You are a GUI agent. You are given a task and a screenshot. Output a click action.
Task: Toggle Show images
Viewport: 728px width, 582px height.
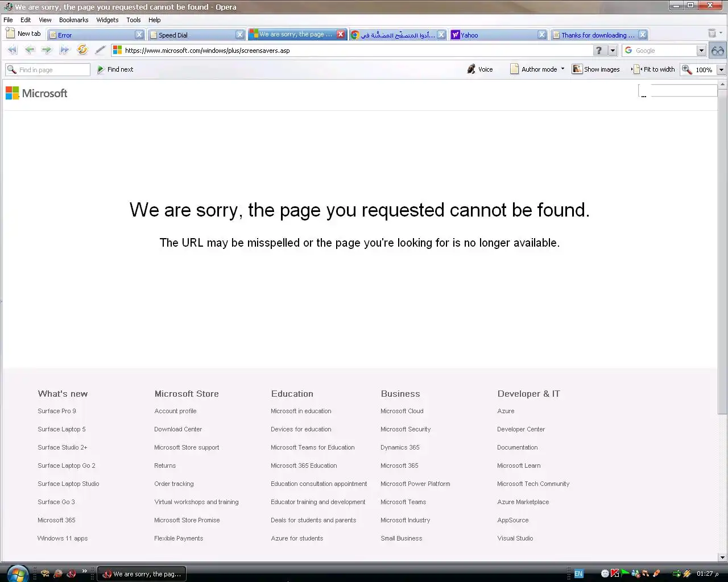click(596, 69)
